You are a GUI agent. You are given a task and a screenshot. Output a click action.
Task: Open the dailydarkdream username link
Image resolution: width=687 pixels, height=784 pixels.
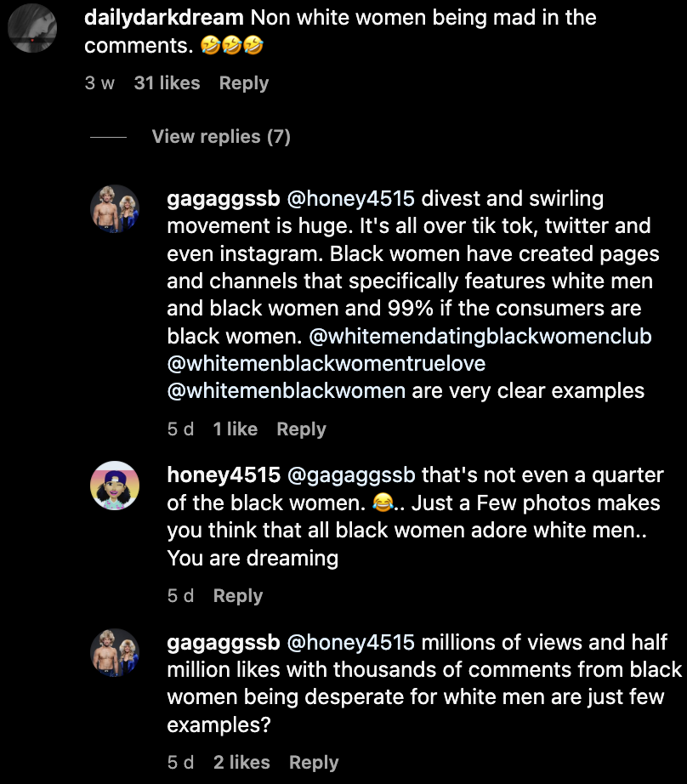[x=164, y=18]
